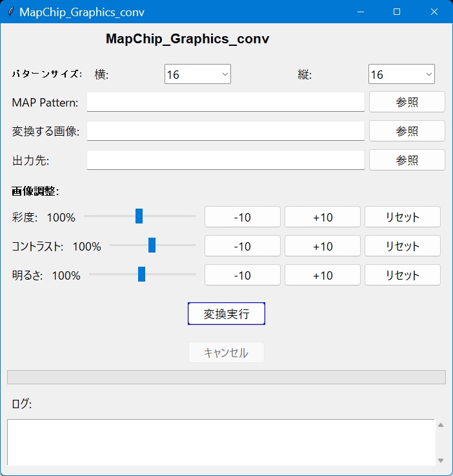
Task: Minimize the MapChip_Graphics_conv window
Action: pyautogui.click(x=361, y=12)
